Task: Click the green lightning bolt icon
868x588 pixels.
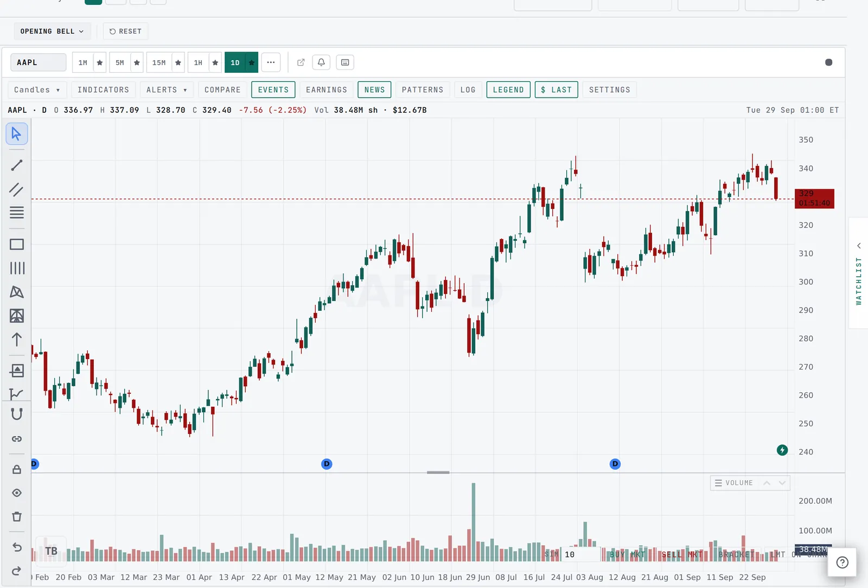Action: [x=782, y=450]
